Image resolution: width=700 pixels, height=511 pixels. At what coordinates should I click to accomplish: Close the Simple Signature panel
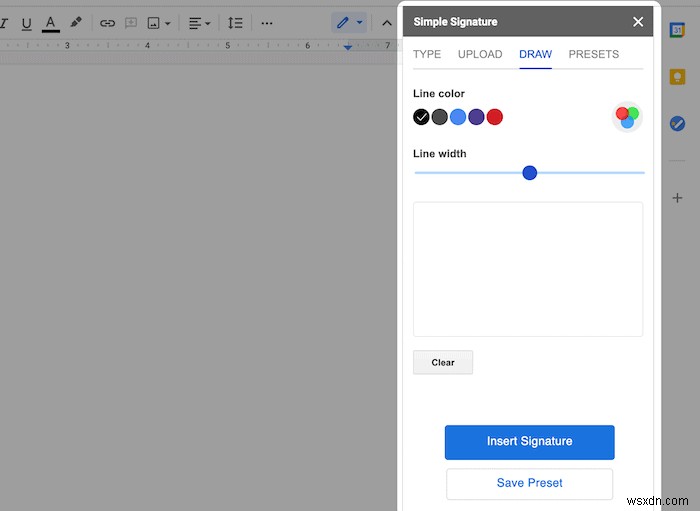pos(638,21)
